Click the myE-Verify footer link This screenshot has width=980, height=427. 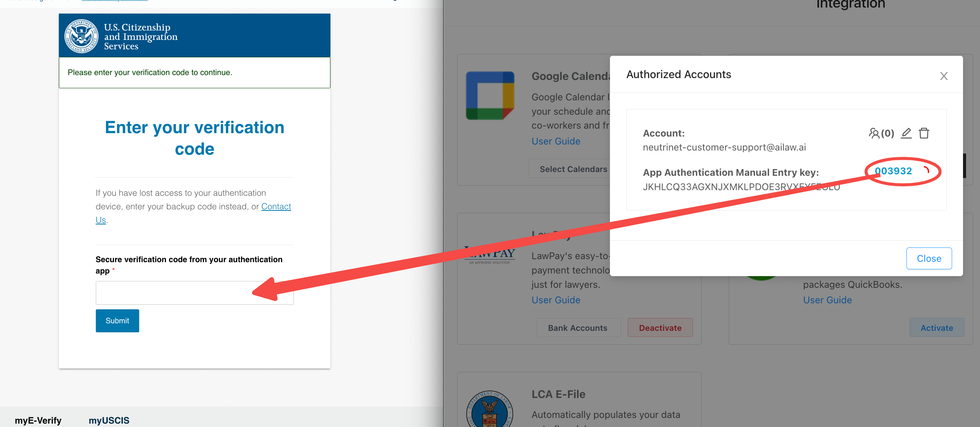pyautogui.click(x=38, y=420)
